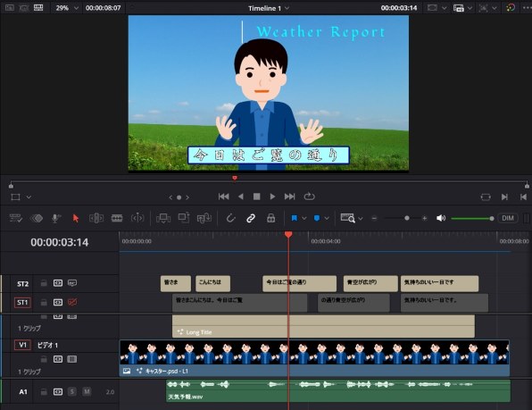Click the DIM audio button
The height and width of the screenshot is (410, 532).
click(508, 218)
